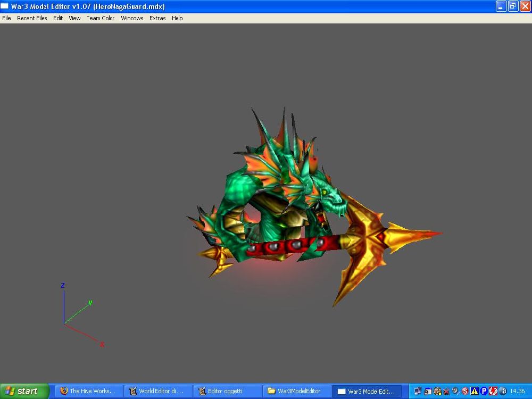The height and width of the screenshot is (399, 532).
Task: Open the View menu
Action: pos(74,18)
